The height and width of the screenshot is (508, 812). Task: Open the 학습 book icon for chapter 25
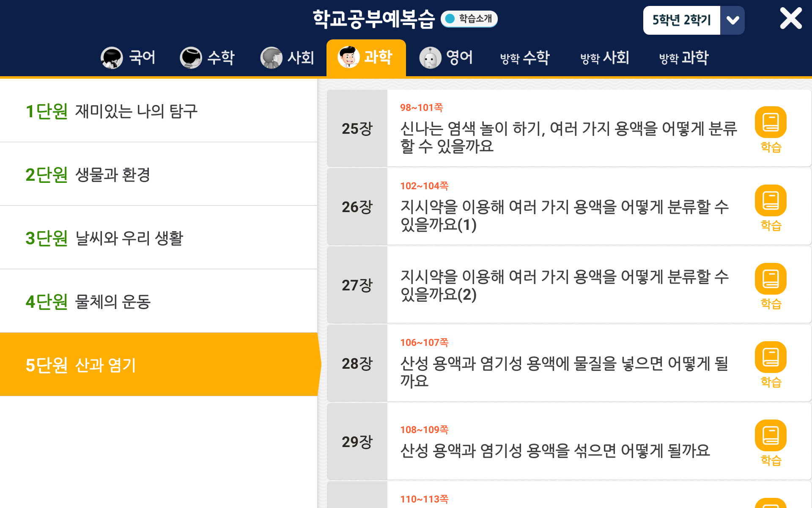point(771,122)
